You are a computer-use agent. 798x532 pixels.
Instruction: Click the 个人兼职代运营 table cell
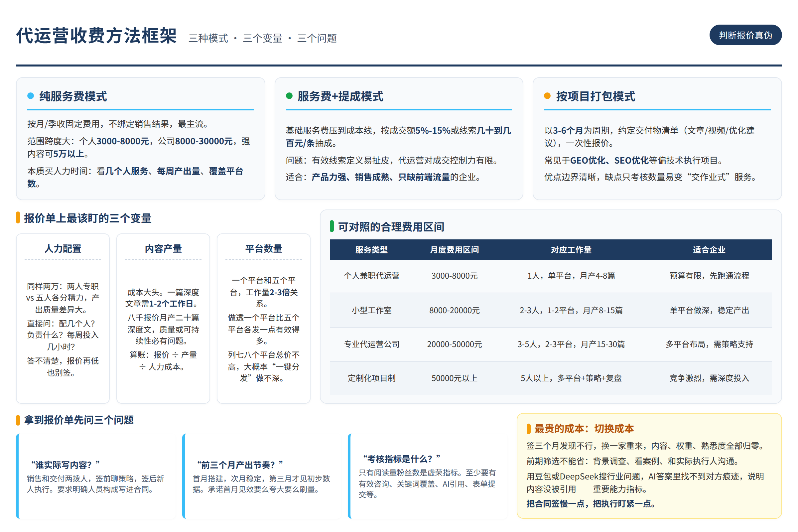371,276
